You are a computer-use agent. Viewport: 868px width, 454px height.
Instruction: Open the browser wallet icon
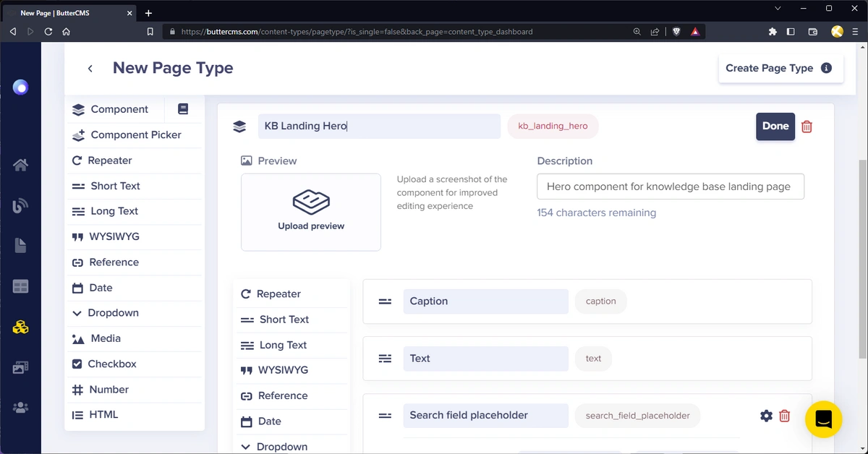pos(813,32)
